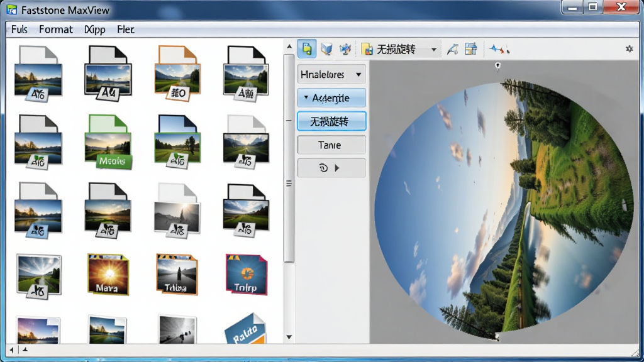Click the layout grid toolbar icon
644x362 pixels.
[x=471, y=49]
